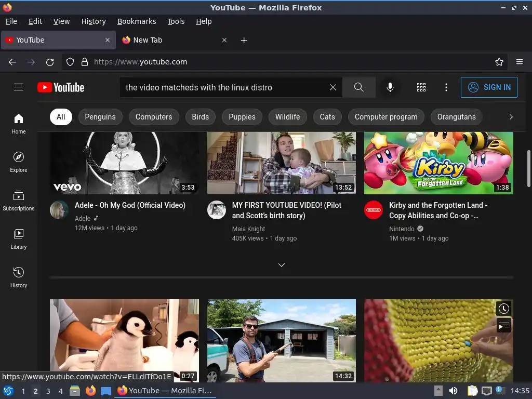Screen dimensions: 532x399
Task: Open the penguin video thumbnail
Action: coord(125,341)
